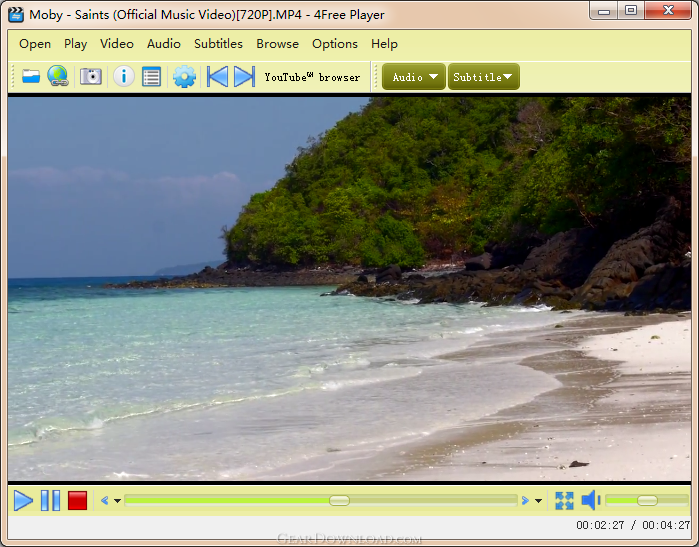The width and height of the screenshot is (699, 547).
Task: Open the Audio menu in menu bar
Action: (x=164, y=44)
